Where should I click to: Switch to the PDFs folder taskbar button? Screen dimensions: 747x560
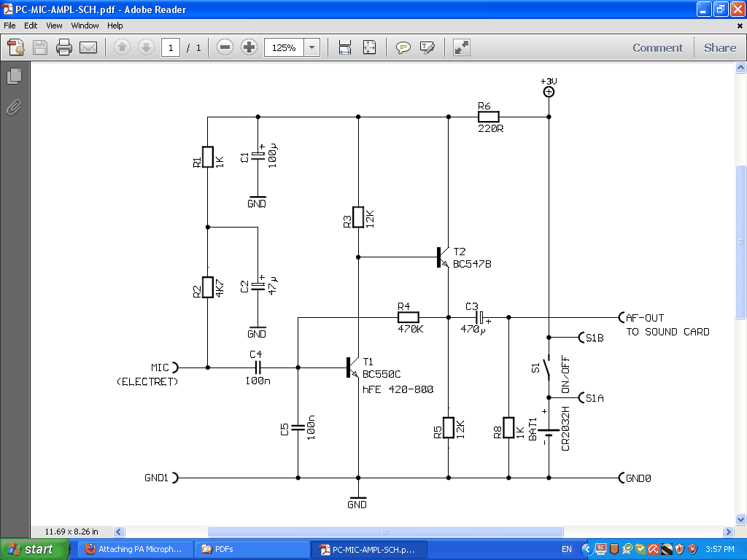pyautogui.click(x=252, y=549)
